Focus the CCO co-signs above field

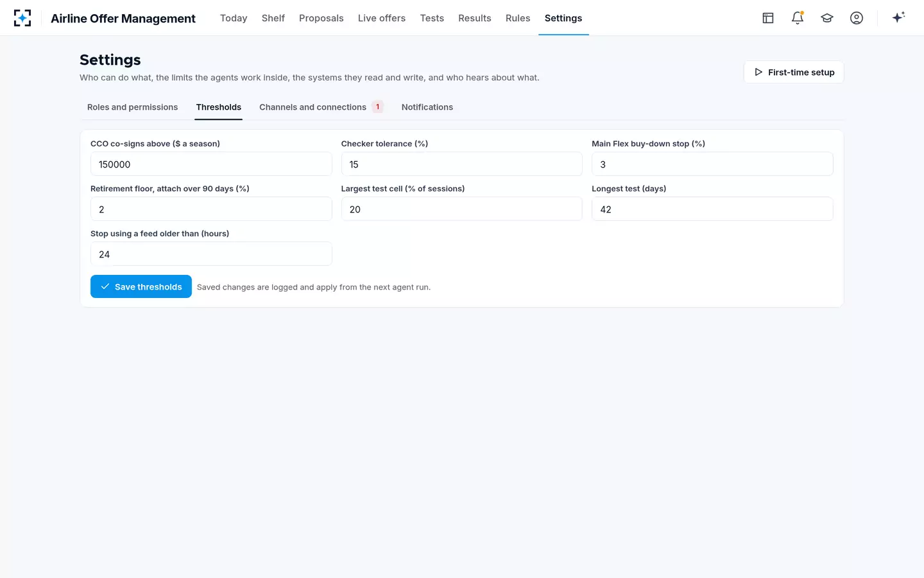click(211, 164)
